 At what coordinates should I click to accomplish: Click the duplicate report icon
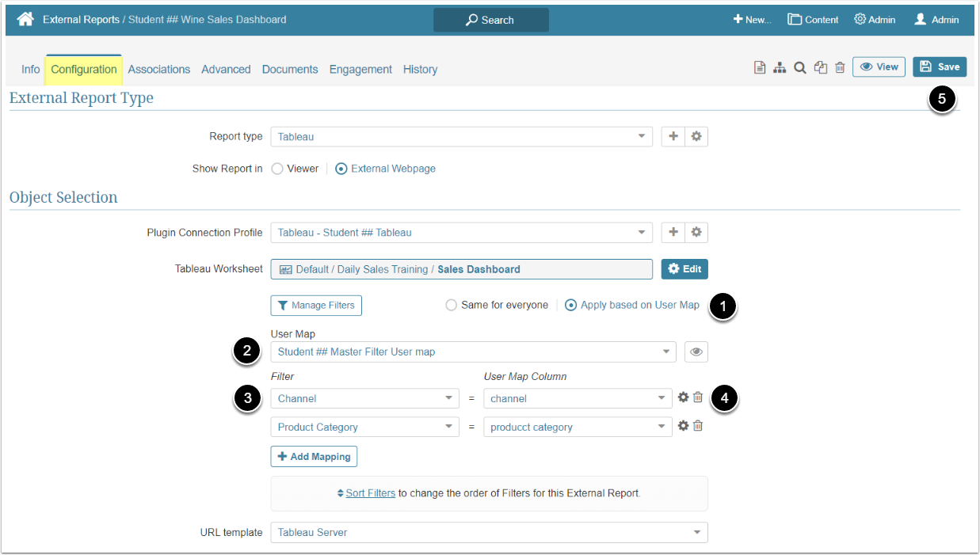821,68
